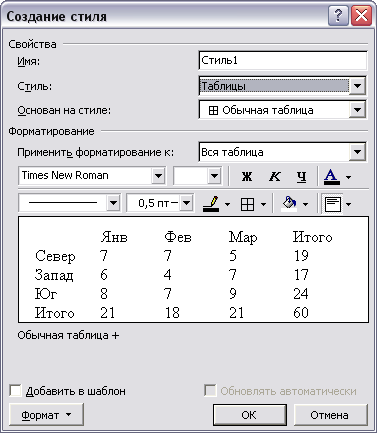
Task: Expand the Times New Roman font list
Action: [158, 176]
